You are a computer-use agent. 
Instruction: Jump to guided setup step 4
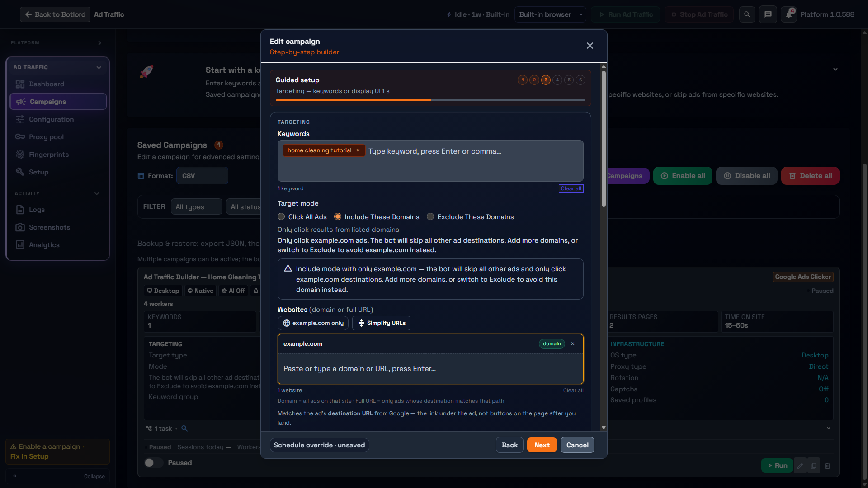point(557,80)
